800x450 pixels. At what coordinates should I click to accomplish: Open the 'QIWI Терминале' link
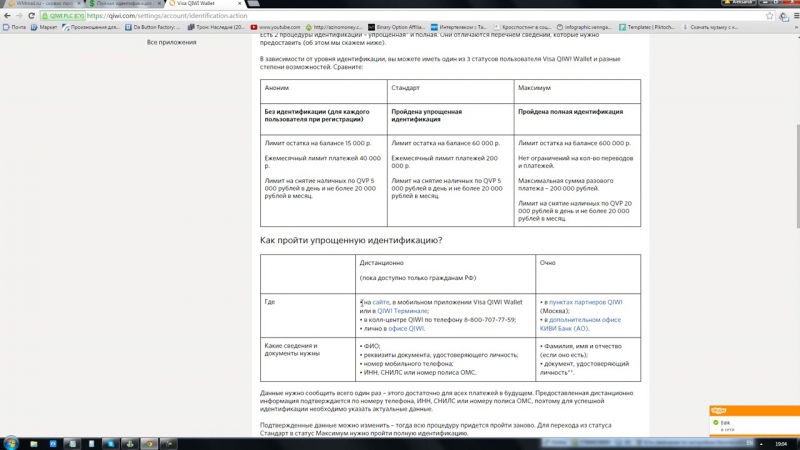click(x=402, y=310)
